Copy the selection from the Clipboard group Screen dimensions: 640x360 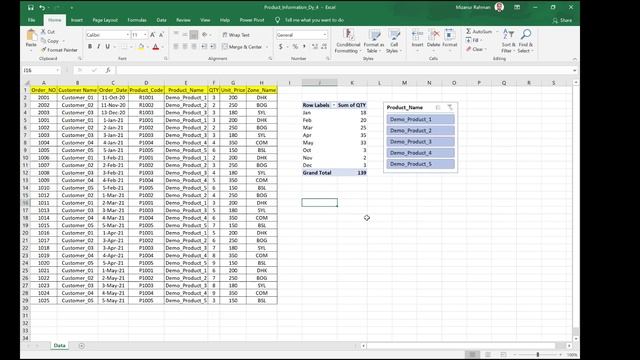click(50, 41)
